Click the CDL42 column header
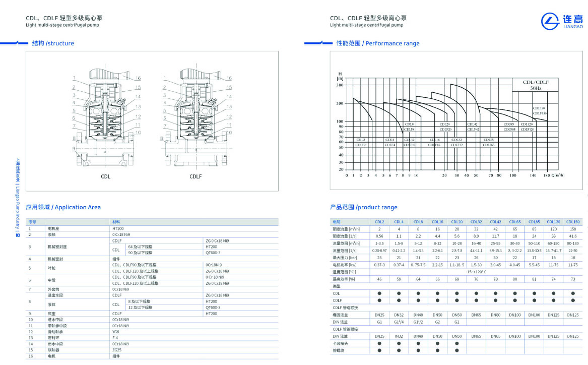The height and width of the screenshot is (365, 588). (495, 222)
